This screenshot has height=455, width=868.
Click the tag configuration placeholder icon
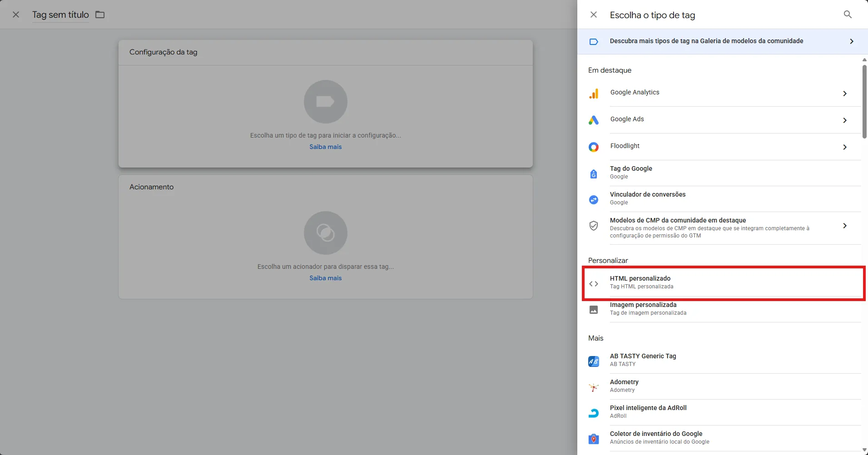tap(326, 102)
